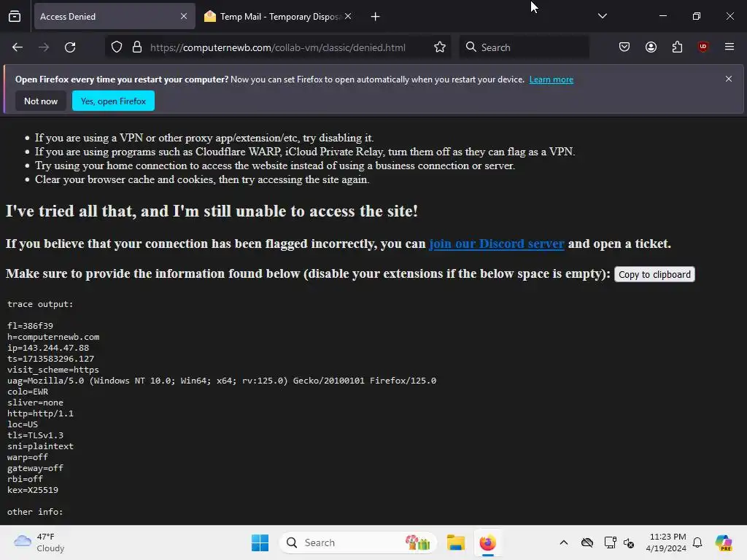Click the heading I've tried all that
The width and height of the screenshot is (747, 560).
[x=212, y=211]
